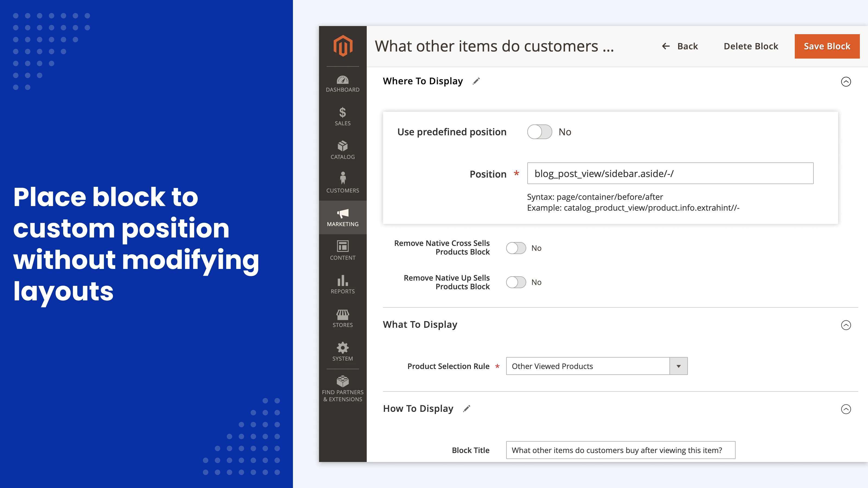Collapse the What To Display section

846,325
